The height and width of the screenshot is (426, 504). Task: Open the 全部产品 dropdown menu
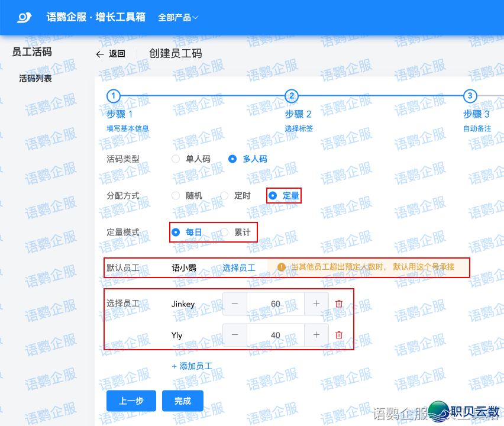178,17
